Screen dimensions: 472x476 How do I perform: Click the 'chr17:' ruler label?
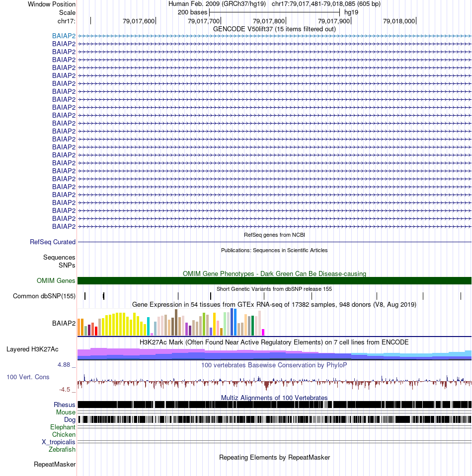coord(66,21)
